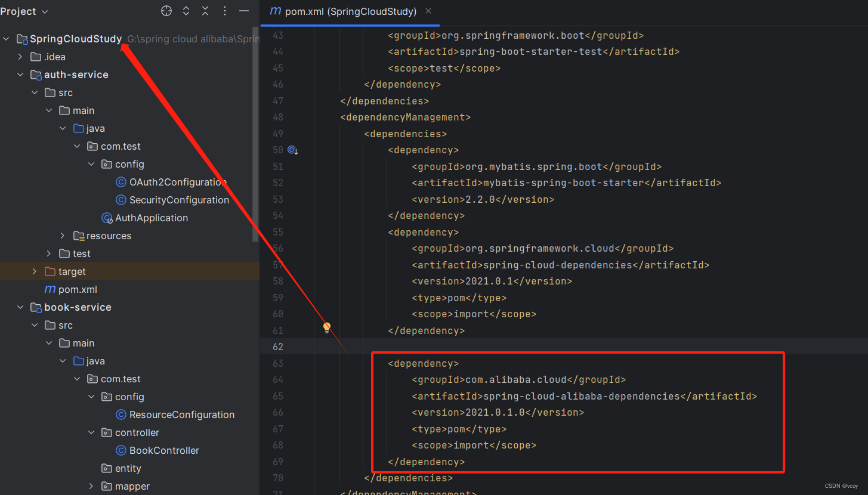Click the auth-service module folder icon
The image size is (868, 495).
(x=36, y=75)
